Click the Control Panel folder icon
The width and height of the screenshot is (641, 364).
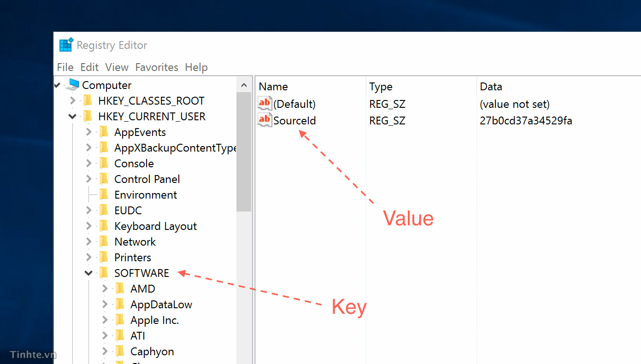click(x=104, y=179)
